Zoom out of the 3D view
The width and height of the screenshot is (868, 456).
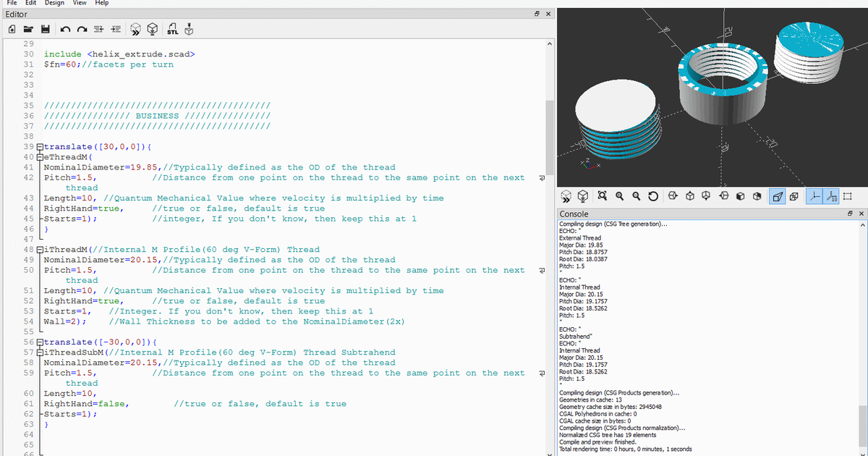tap(637, 195)
